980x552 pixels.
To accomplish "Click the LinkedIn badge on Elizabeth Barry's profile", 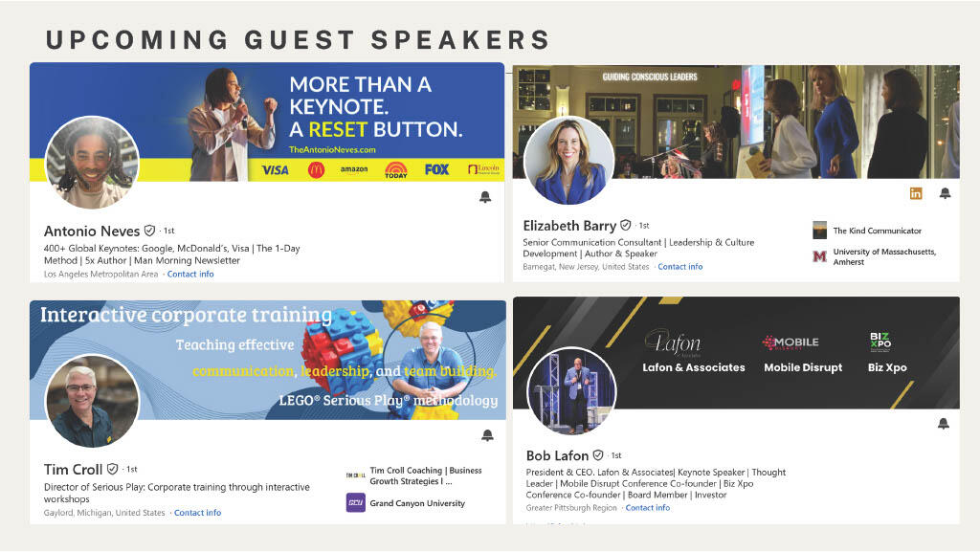I will pyautogui.click(x=916, y=193).
